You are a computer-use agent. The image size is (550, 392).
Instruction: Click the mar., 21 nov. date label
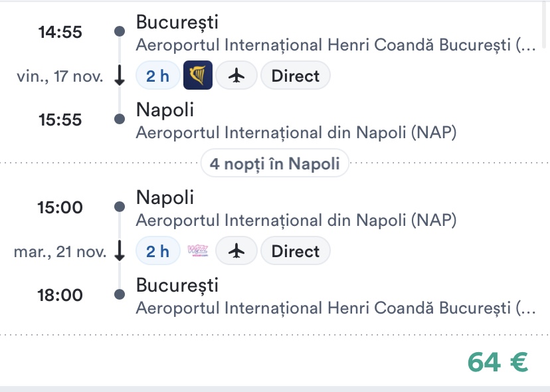60,252
